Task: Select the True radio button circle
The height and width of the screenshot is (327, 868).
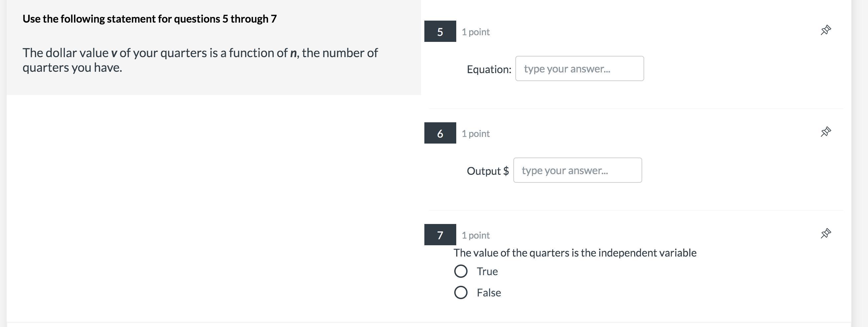Action: (461, 272)
